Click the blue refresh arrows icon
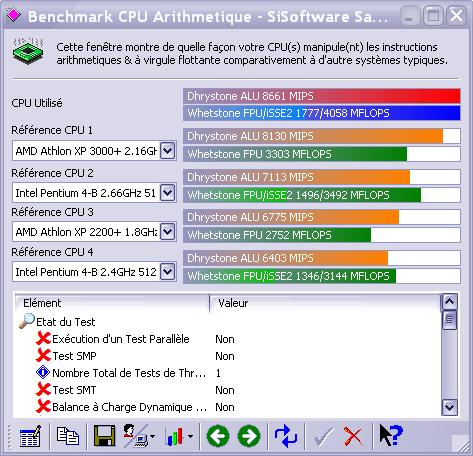This screenshot has height=456, width=473. pos(286,436)
